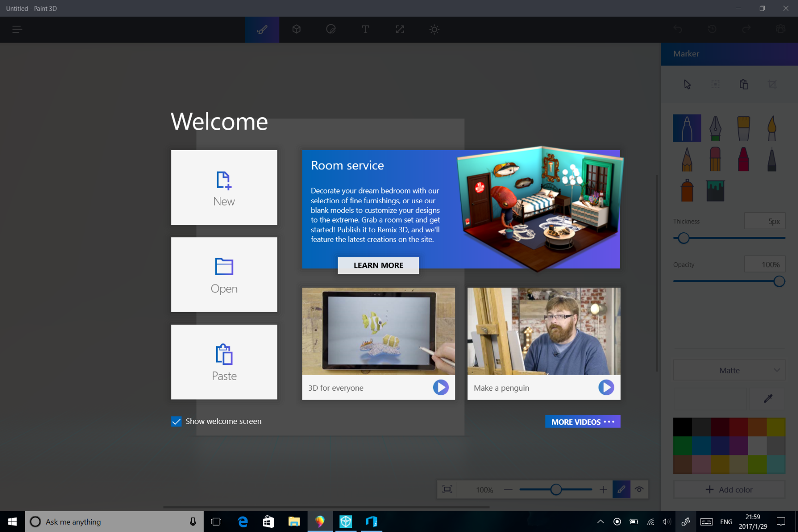Open the Stickers tab
This screenshot has width=798, height=532.
(x=331, y=30)
